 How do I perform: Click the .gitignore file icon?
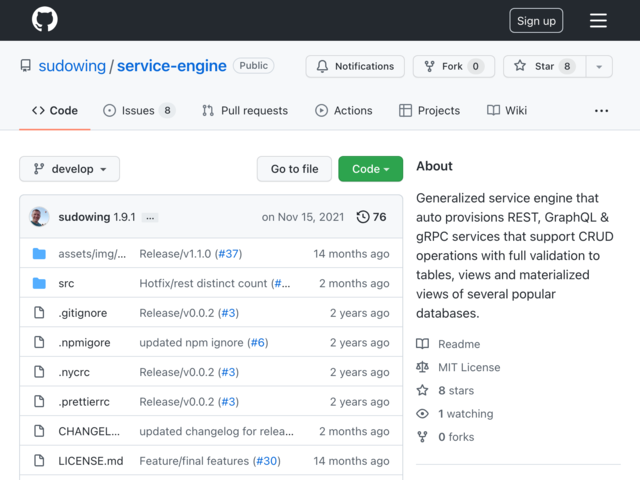39,313
